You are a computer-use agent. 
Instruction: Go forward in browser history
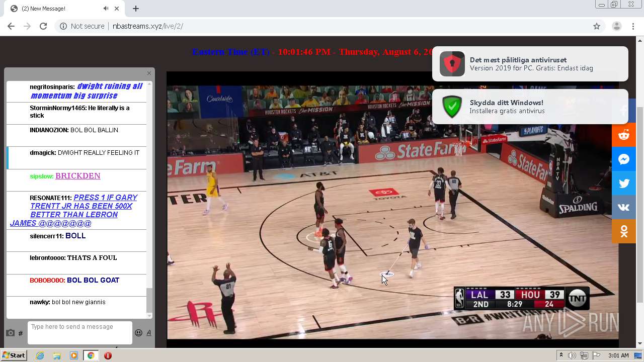(27, 26)
